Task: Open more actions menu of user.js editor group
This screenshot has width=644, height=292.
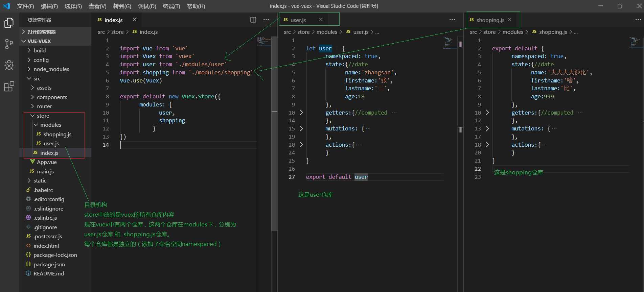Action: pyautogui.click(x=452, y=20)
